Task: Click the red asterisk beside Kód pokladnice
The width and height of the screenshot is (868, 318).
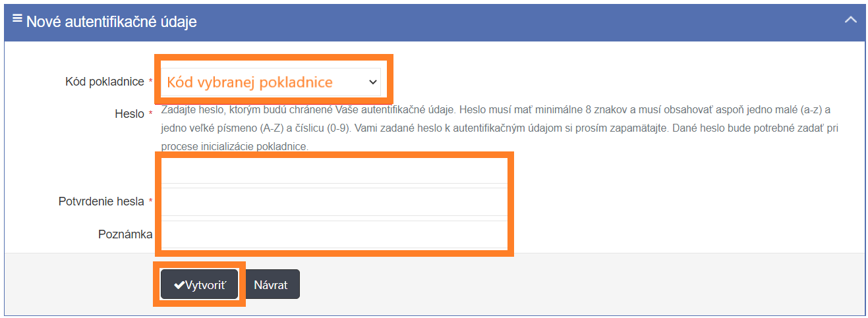Action: click(x=150, y=82)
